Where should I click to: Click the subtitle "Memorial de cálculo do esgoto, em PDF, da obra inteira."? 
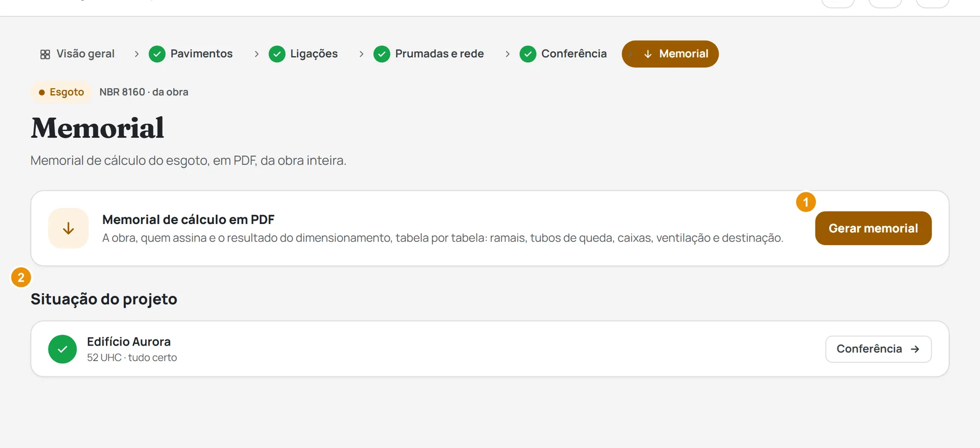pyautogui.click(x=188, y=161)
